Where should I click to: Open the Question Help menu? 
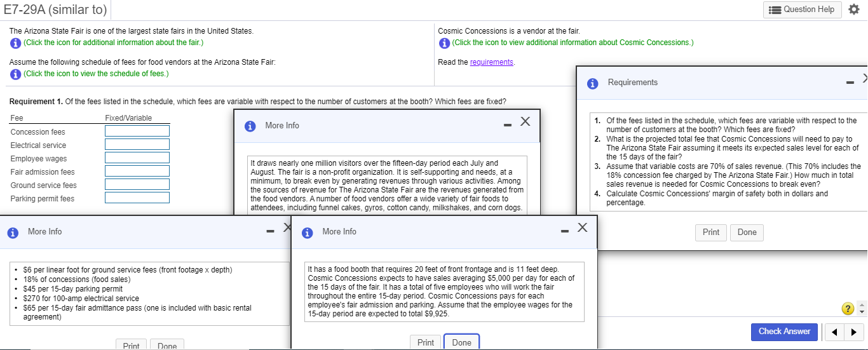pyautogui.click(x=802, y=10)
